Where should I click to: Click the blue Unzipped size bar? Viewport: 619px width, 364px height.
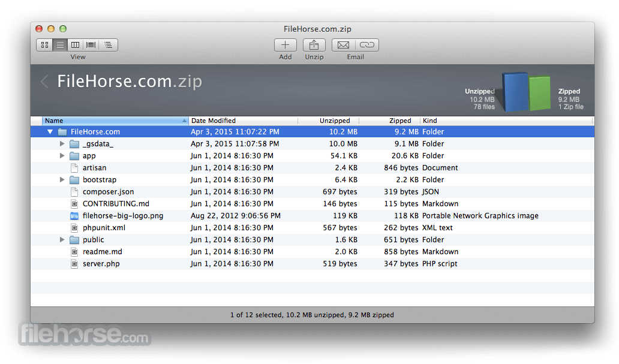[x=515, y=91]
